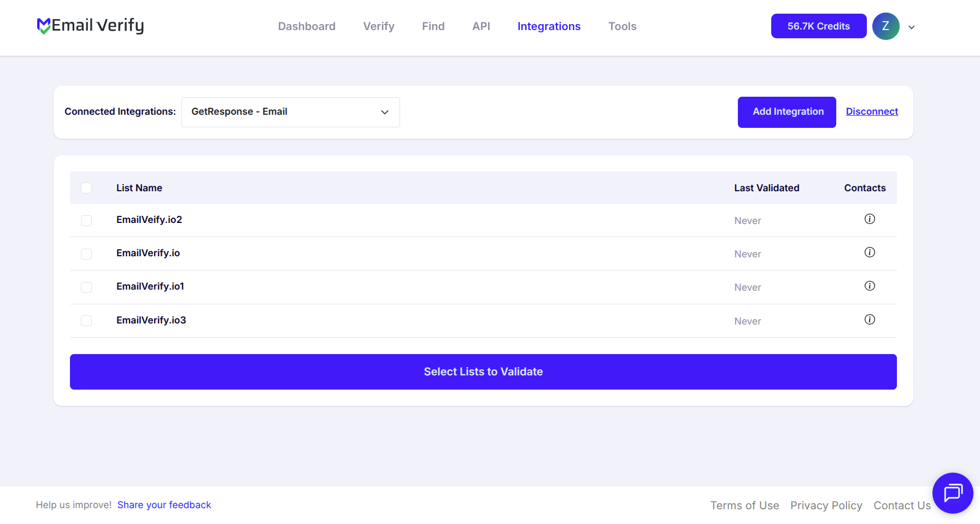View contacts info icon for EmailVerify.io
This screenshot has height=524, width=980.
click(x=870, y=252)
